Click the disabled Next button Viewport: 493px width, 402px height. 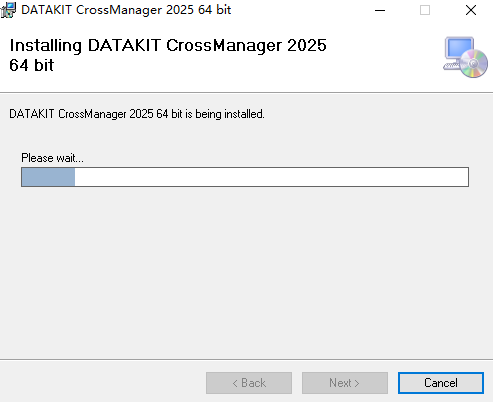point(345,383)
